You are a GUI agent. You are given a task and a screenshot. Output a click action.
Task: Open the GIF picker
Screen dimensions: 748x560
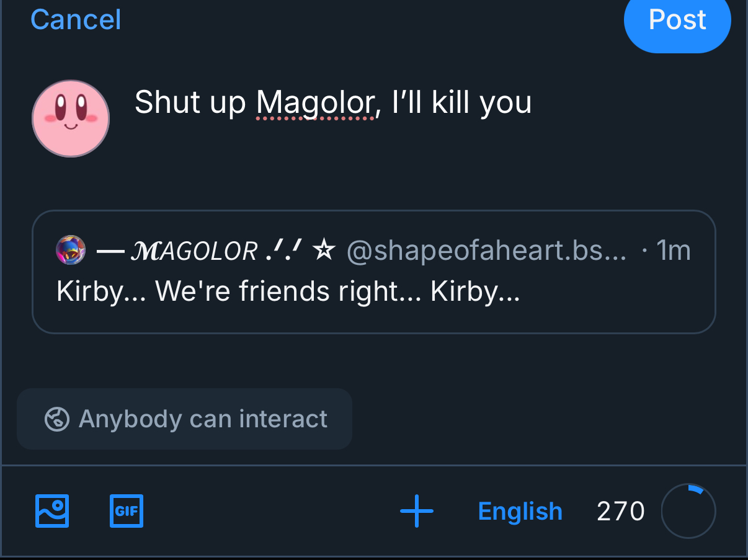127,511
